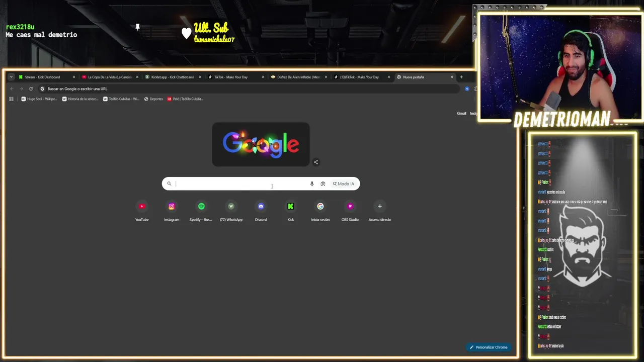Image resolution: width=644 pixels, height=362 pixels.
Task: Start voice search with the microphone icon
Action: click(312, 184)
